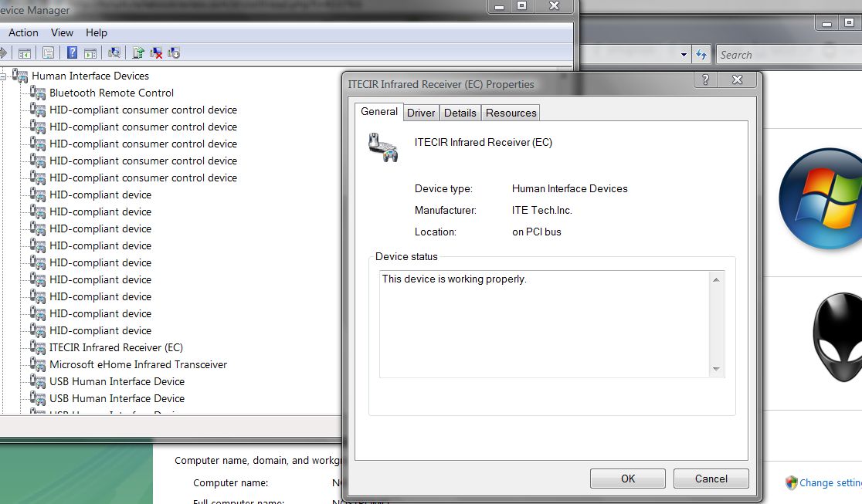
Task: Click the Search field in background window
Action: coord(789,54)
